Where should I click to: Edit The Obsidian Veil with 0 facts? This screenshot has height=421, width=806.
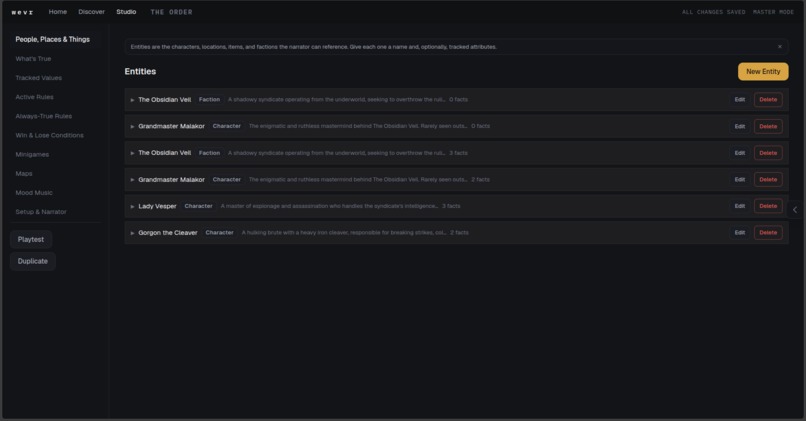click(739, 100)
